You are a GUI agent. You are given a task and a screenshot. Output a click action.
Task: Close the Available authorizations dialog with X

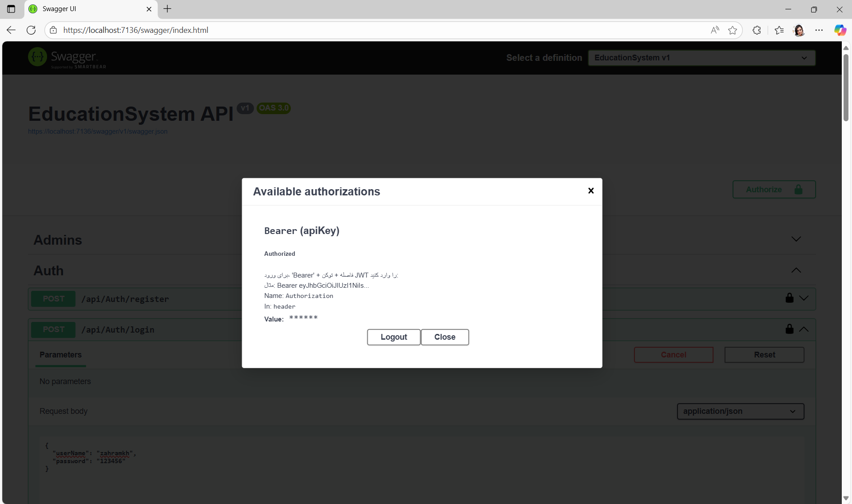590,190
